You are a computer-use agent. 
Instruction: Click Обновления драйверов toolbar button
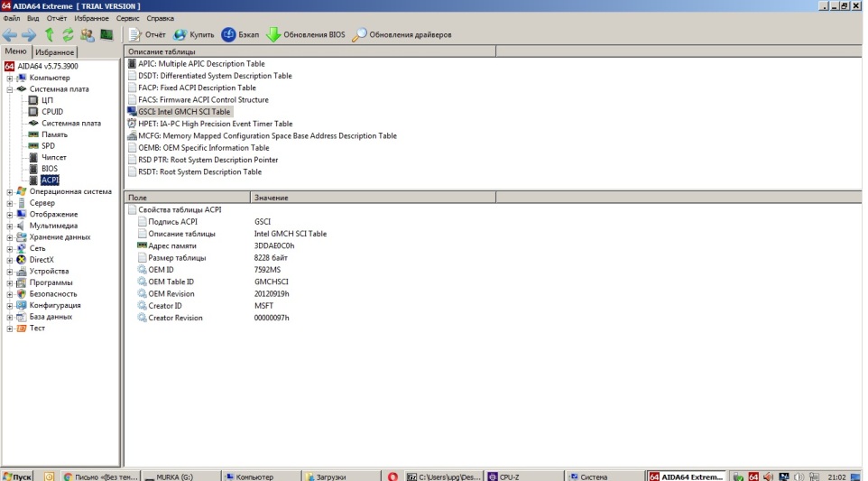pos(402,35)
